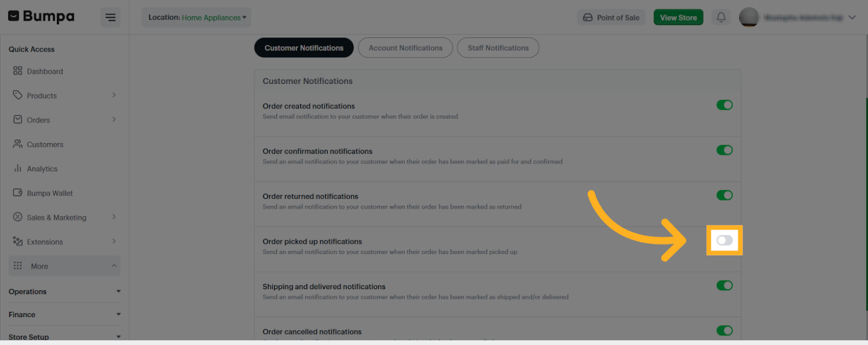This screenshot has width=868, height=345.
Task: Select the Products sidebar icon
Action: pyautogui.click(x=43, y=95)
